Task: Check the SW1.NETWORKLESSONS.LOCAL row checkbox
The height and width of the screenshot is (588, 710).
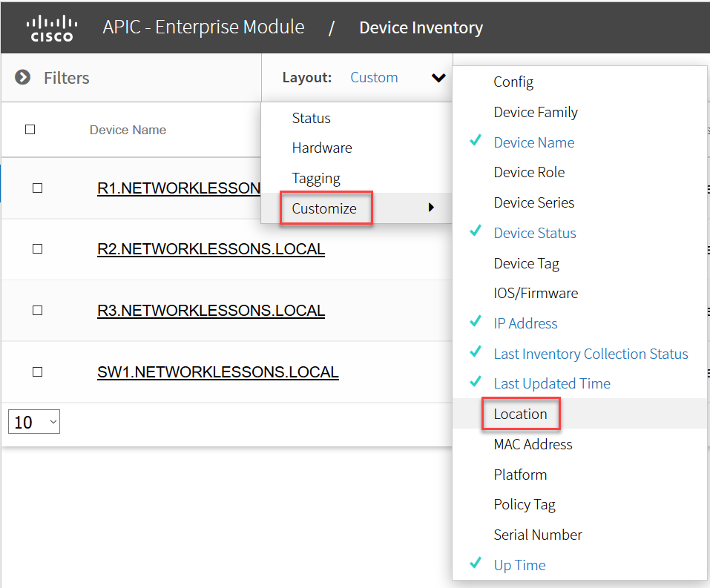Action: click(38, 372)
